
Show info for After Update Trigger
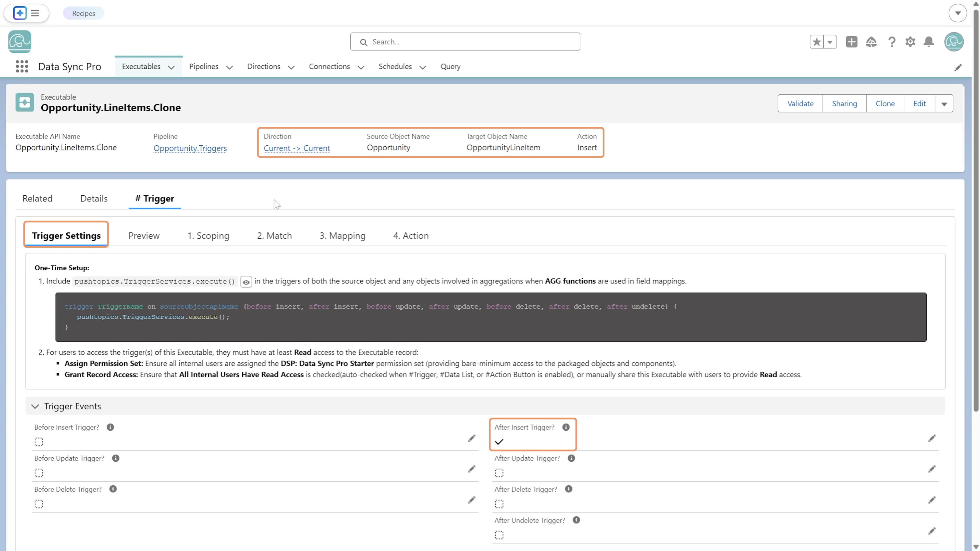571,458
